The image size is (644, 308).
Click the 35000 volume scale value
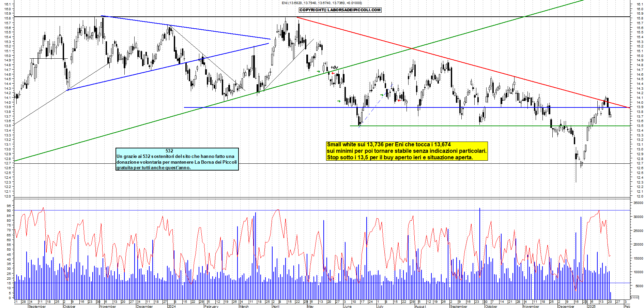[638, 203]
